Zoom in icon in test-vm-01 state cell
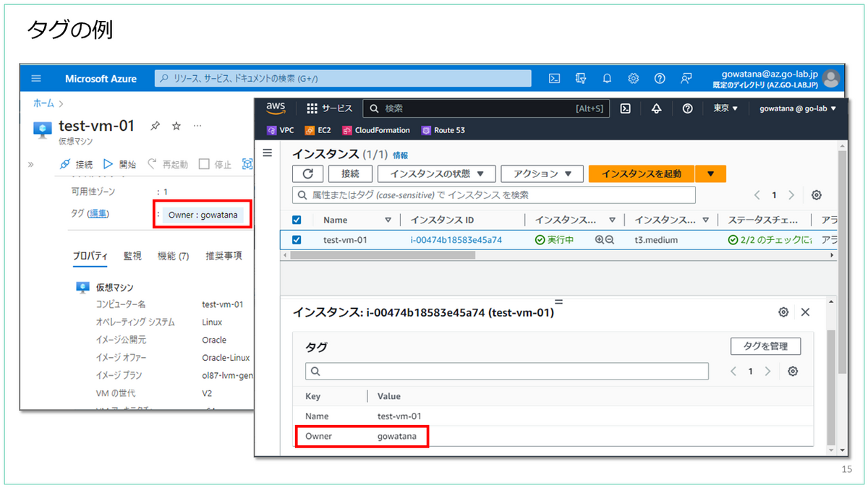 pyautogui.click(x=599, y=239)
